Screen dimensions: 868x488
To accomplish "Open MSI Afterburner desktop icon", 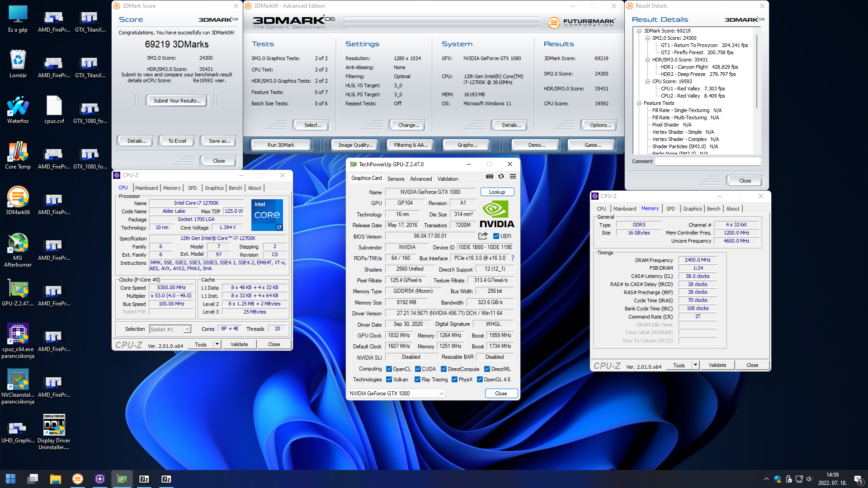I will point(18,250).
